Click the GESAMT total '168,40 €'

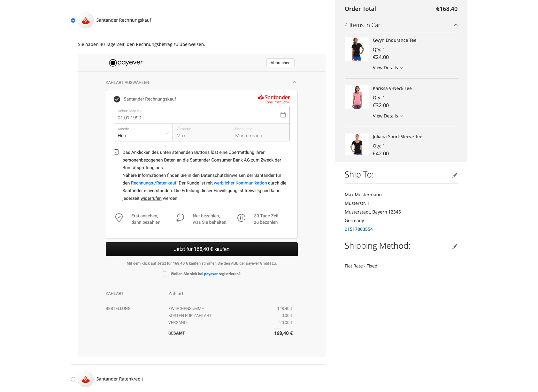click(x=283, y=333)
